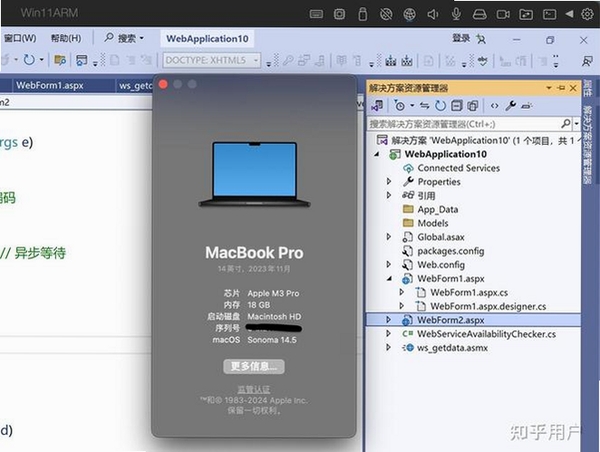Open the 监管认证 link in About This Mac
The image size is (600, 452).
[254, 390]
